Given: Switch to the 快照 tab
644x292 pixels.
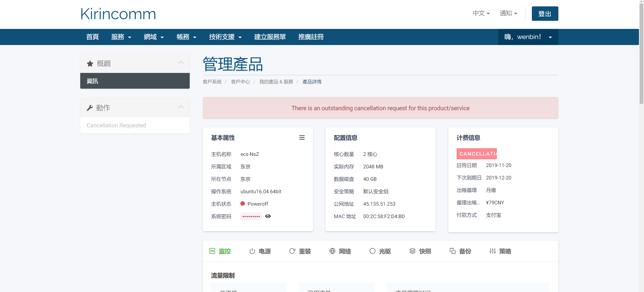Looking at the screenshot, I should point(420,251).
